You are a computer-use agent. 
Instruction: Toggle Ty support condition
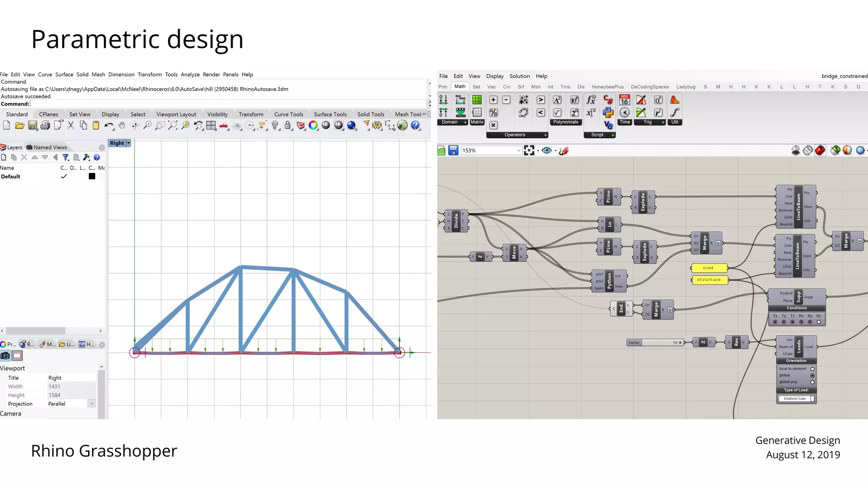(x=784, y=322)
